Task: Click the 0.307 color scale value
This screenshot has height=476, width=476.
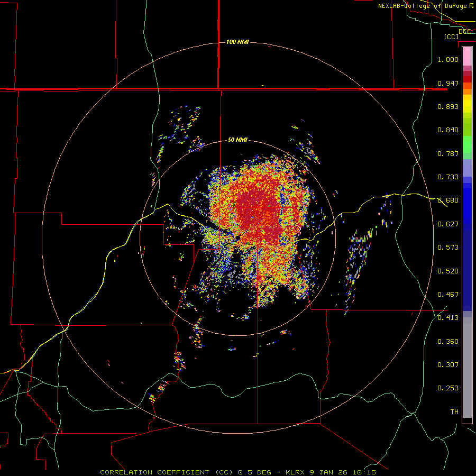Action: click(448, 365)
